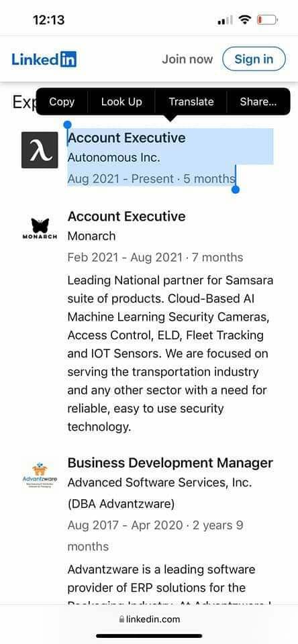Open the Monarch company link

coord(92,236)
